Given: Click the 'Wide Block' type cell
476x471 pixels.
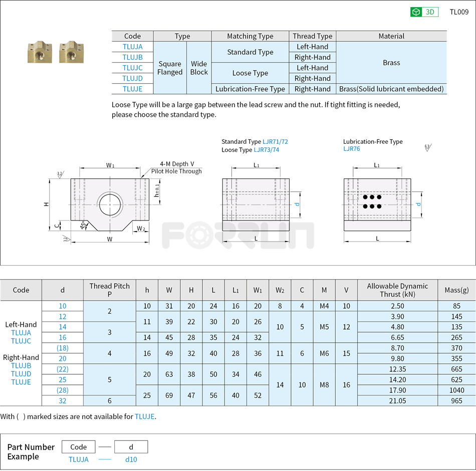Looking at the screenshot, I should (x=199, y=68).
